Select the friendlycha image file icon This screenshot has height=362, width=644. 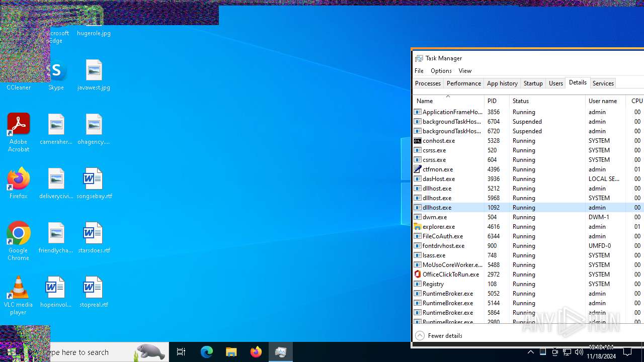pyautogui.click(x=56, y=238)
